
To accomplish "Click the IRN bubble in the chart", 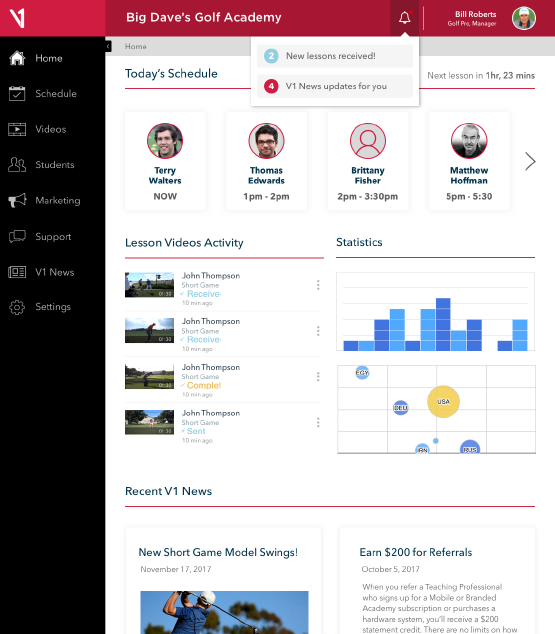I will point(422,449).
